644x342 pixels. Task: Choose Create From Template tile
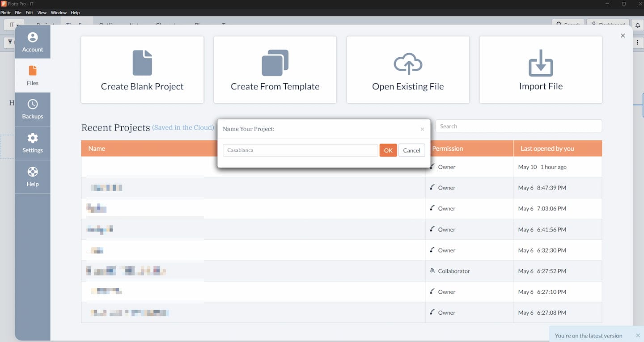[x=275, y=70]
